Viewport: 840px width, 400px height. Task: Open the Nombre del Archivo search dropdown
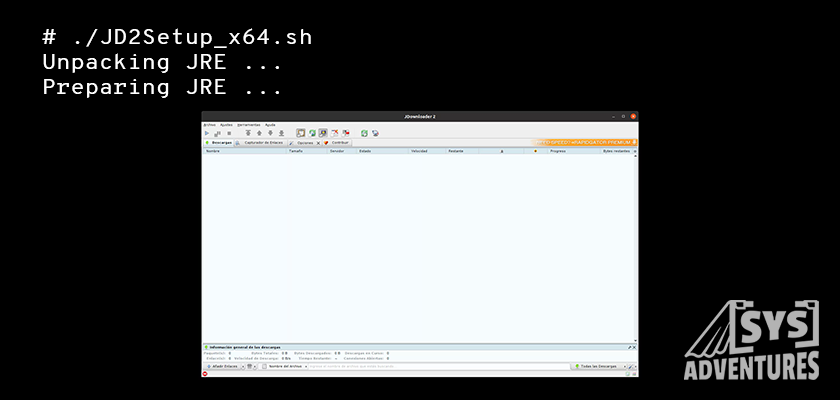click(285, 366)
